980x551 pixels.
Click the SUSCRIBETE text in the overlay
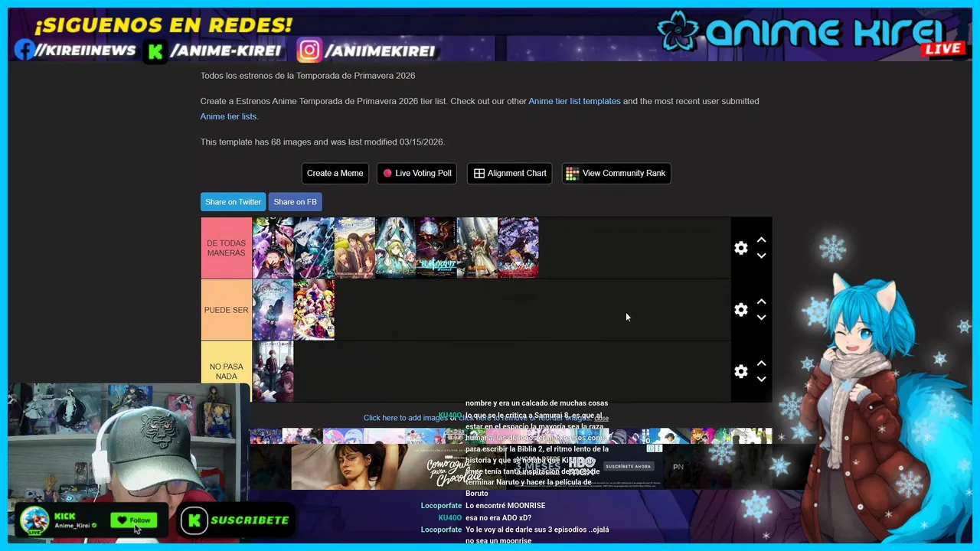click(x=250, y=520)
